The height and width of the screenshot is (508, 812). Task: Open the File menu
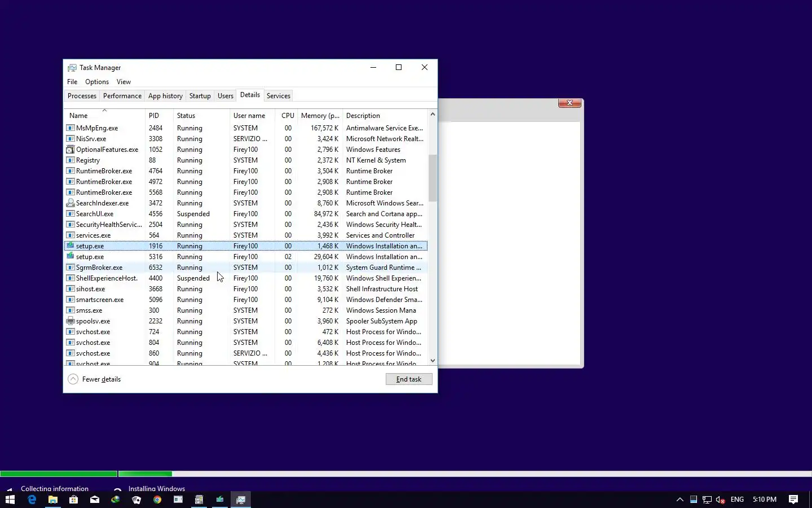72,82
